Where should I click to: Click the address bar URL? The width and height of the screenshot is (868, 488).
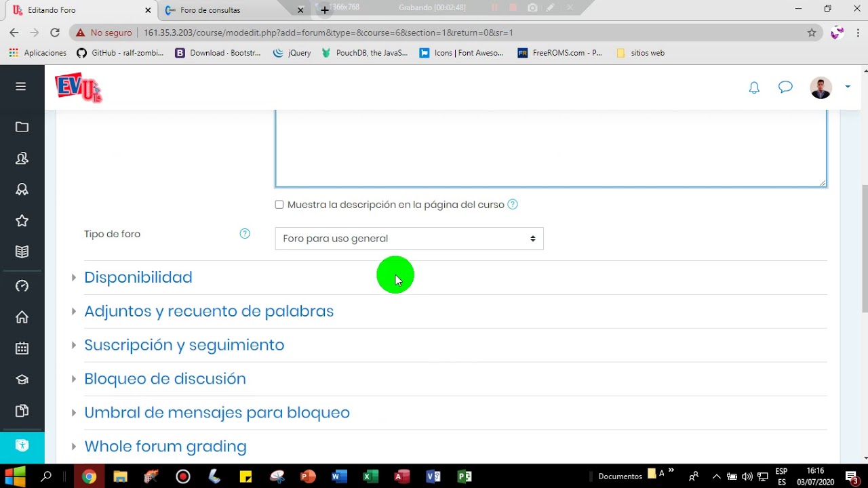click(x=328, y=33)
